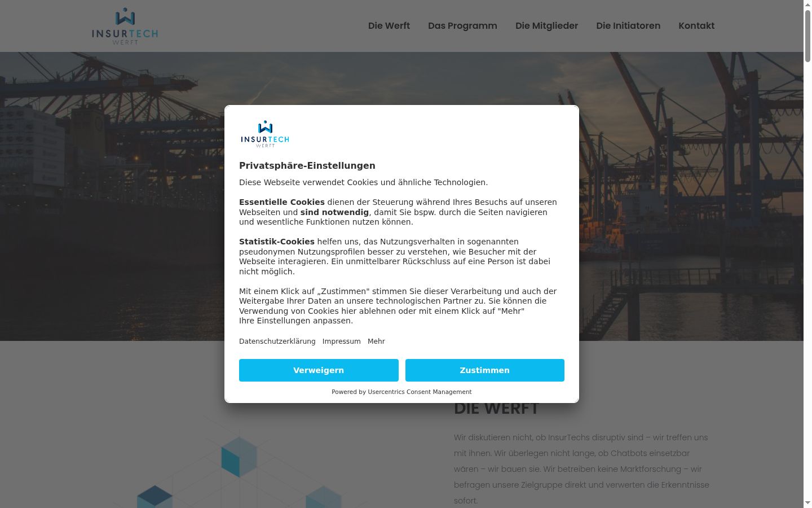Click Mehr to adjust cookie settings
This screenshot has width=812, height=508.
pyautogui.click(x=376, y=341)
